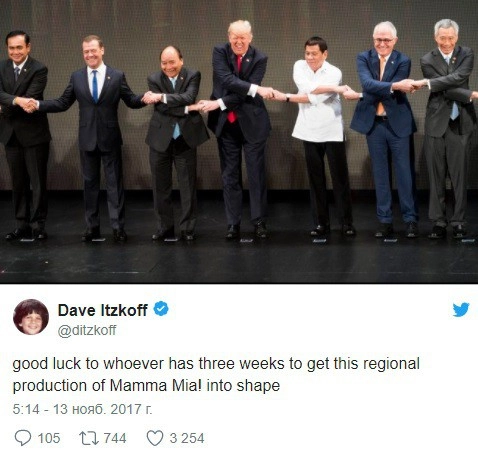Open the tweet timestamp 5:14 - 13 нояб. 2017
The image size is (478, 449).
(82, 409)
